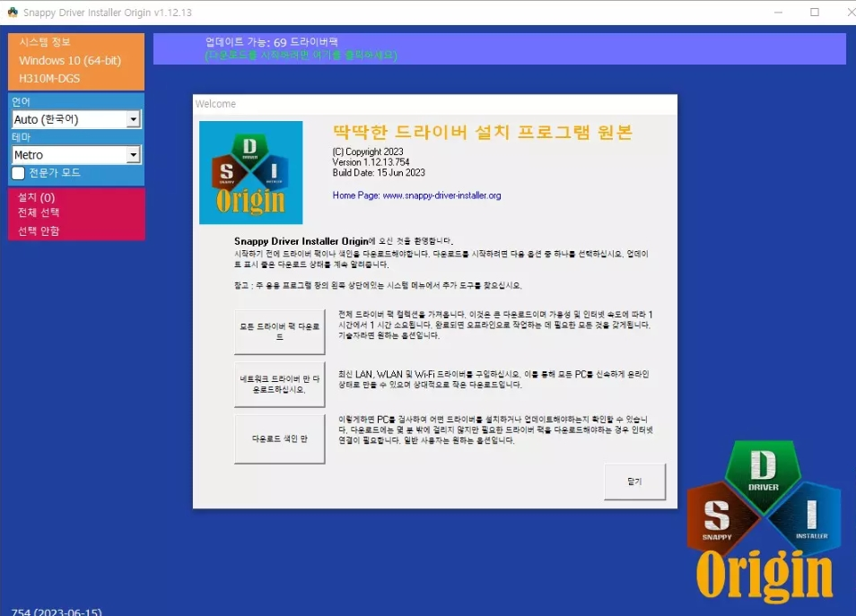Click the (C) Copyright 2023 text

click(x=368, y=152)
